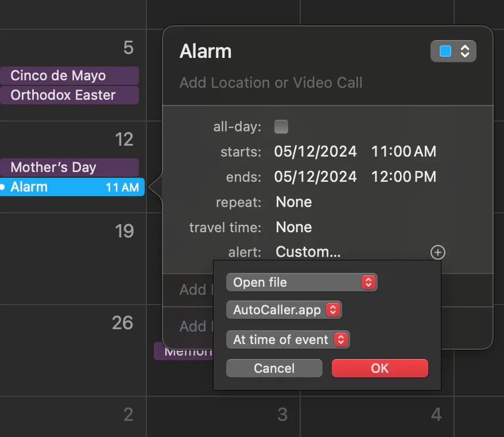Click the blue dot on the Alarm event

(5, 186)
